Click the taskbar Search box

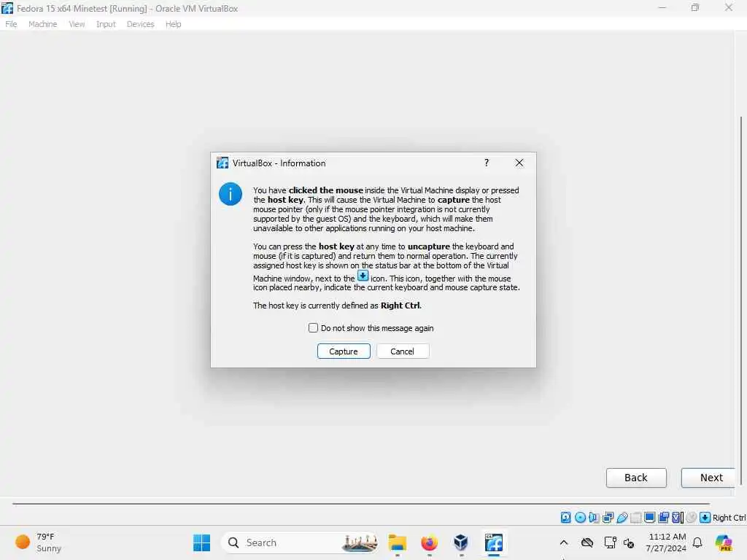(300, 542)
